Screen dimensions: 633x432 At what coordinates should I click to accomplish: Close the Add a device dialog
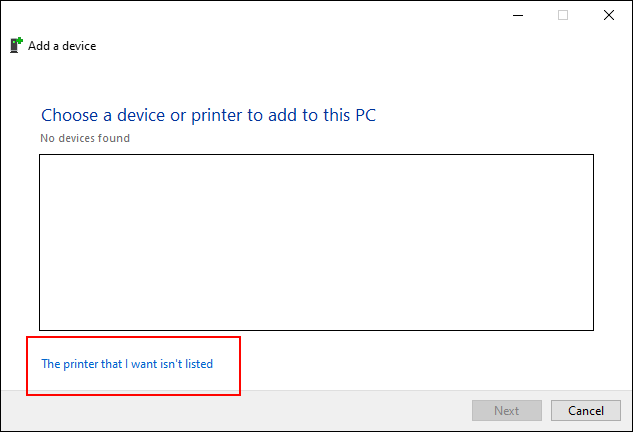pyautogui.click(x=609, y=15)
